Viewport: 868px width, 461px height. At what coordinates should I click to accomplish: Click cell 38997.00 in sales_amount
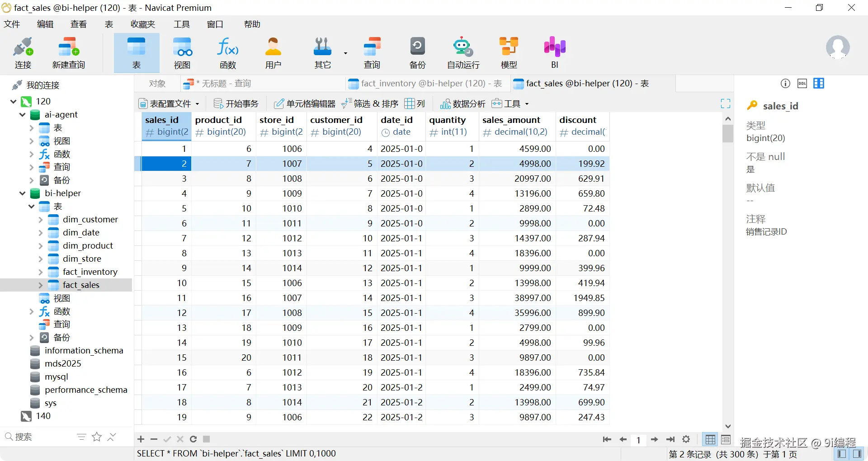(x=517, y=298)
